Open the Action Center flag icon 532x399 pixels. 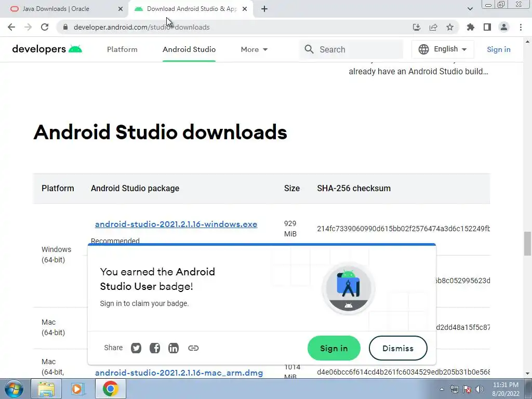[x=467, y=389]
